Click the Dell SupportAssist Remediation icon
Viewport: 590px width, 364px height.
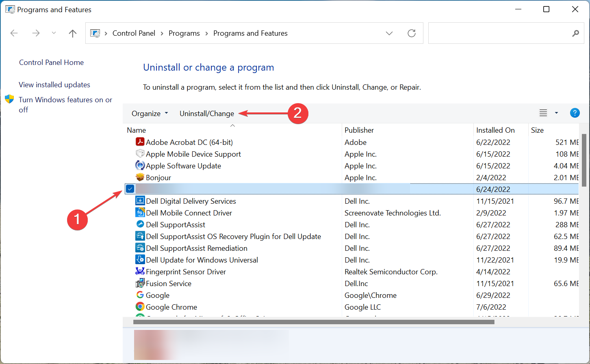[140, 248]
